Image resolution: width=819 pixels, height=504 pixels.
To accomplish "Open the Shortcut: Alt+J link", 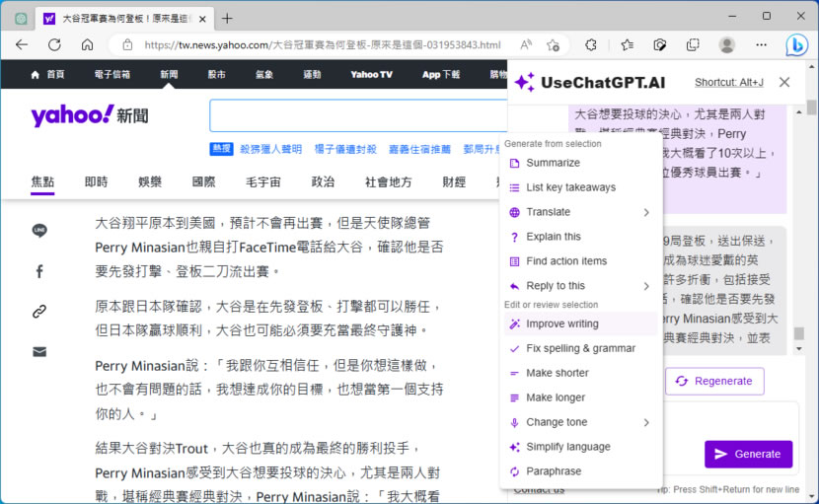I will click(728, 83).
